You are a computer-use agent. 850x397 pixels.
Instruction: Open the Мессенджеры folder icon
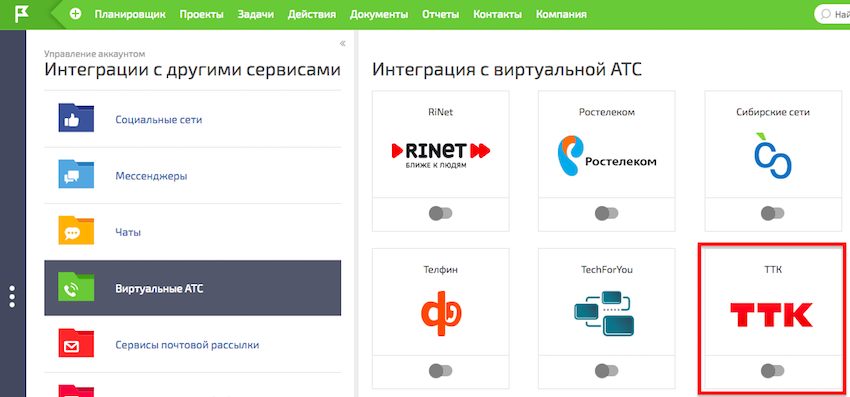click(76, 175)
